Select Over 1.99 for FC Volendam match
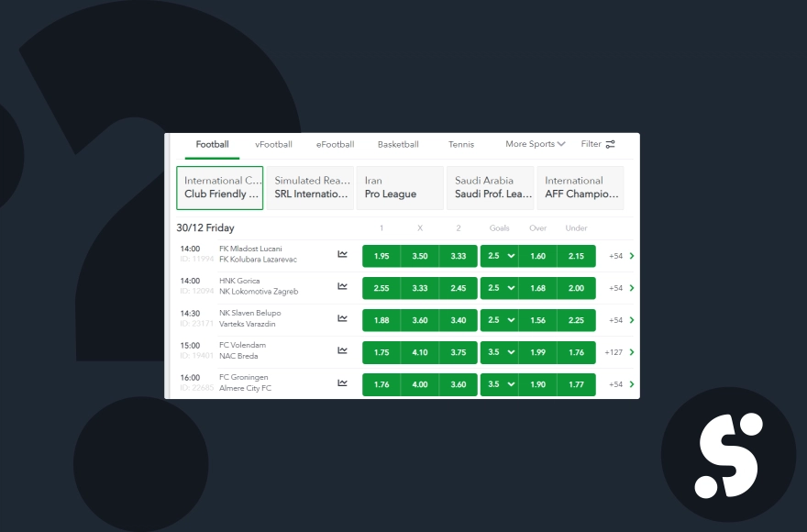The width and height of the screenshot is (807, 532). point(537,352)
